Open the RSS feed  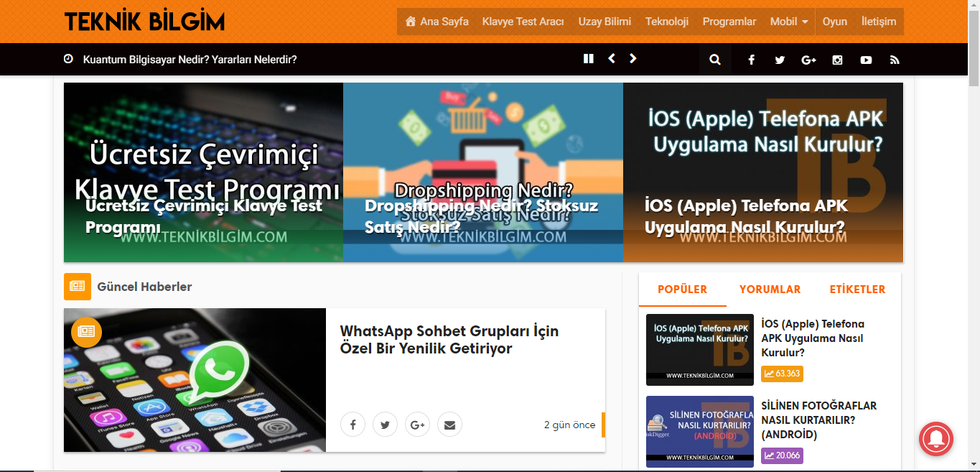pos(895,60)
